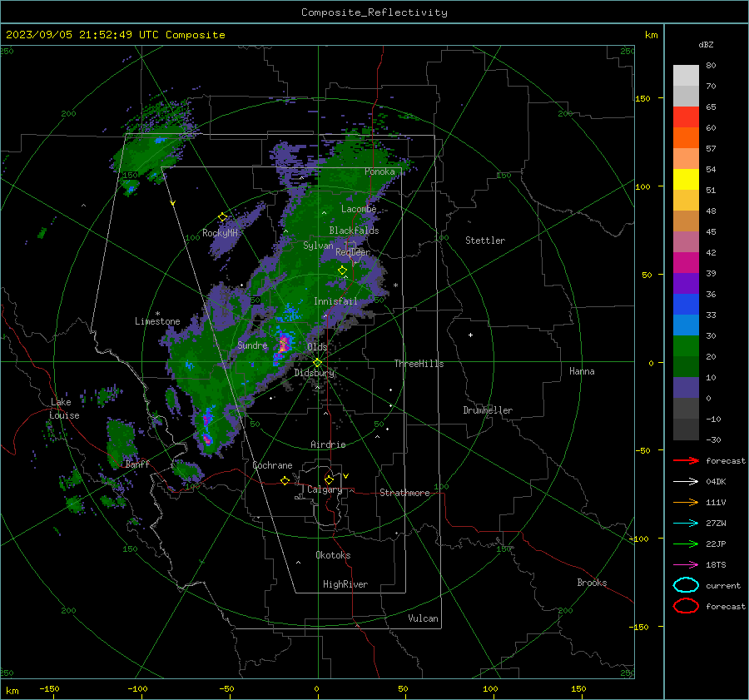Screen dimensions: 749x700
Task: Click the light blue 33 dBZ swatch
Action: pos(686,325)
